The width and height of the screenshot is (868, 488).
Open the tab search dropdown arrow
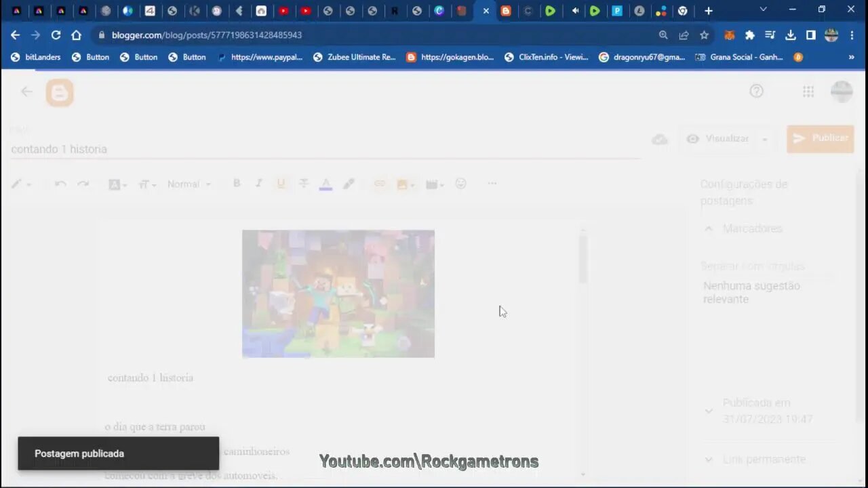[x=764, y=9]
